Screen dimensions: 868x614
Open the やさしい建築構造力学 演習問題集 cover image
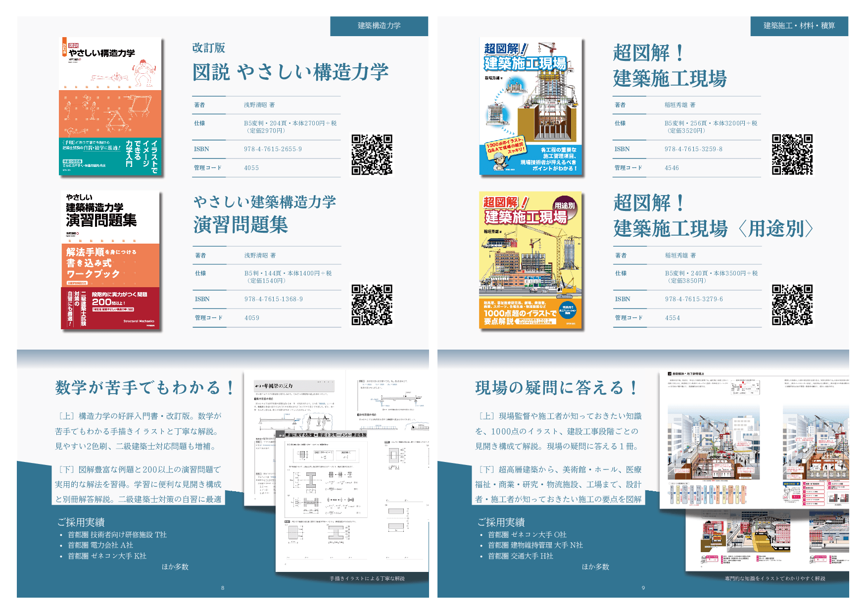110,260
